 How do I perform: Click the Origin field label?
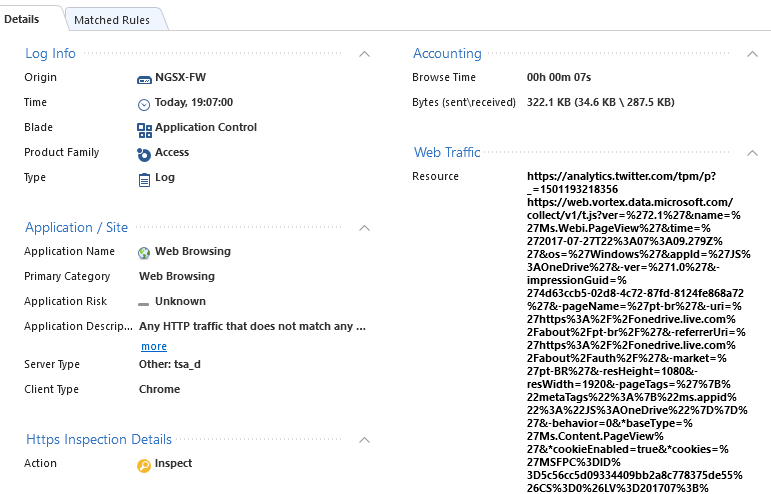[x=40, y=77]
